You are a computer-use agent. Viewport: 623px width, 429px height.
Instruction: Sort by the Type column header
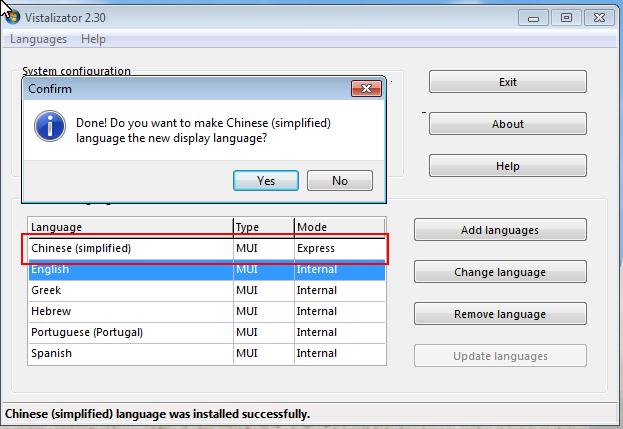tap(264, 227)
